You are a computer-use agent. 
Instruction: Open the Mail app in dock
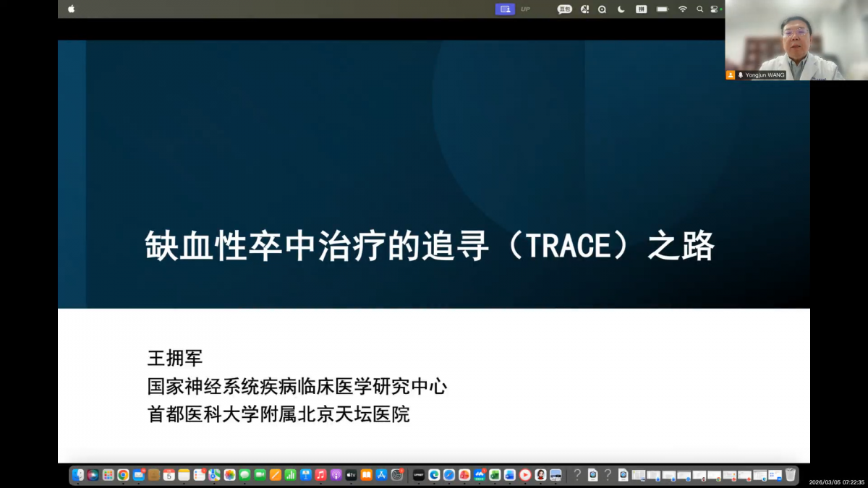138,475
